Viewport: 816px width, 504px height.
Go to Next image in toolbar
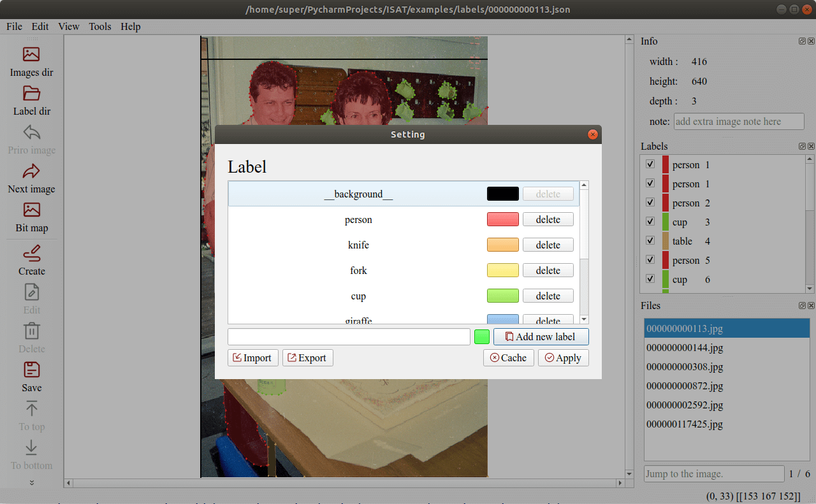pyautogui.click(x=31, y=171)
